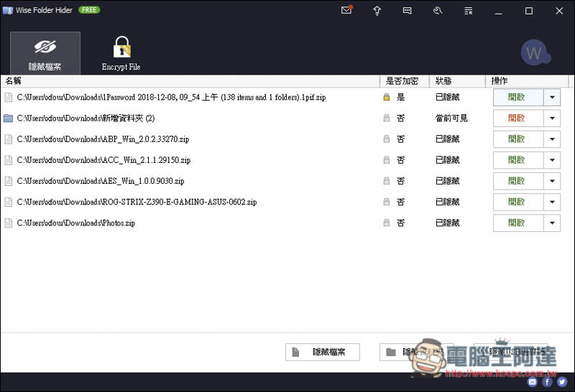Click the grey lock icon on AES_Win row
This screenshot has width=575, height=392.
pyautogui.click(x=386, y=181)
